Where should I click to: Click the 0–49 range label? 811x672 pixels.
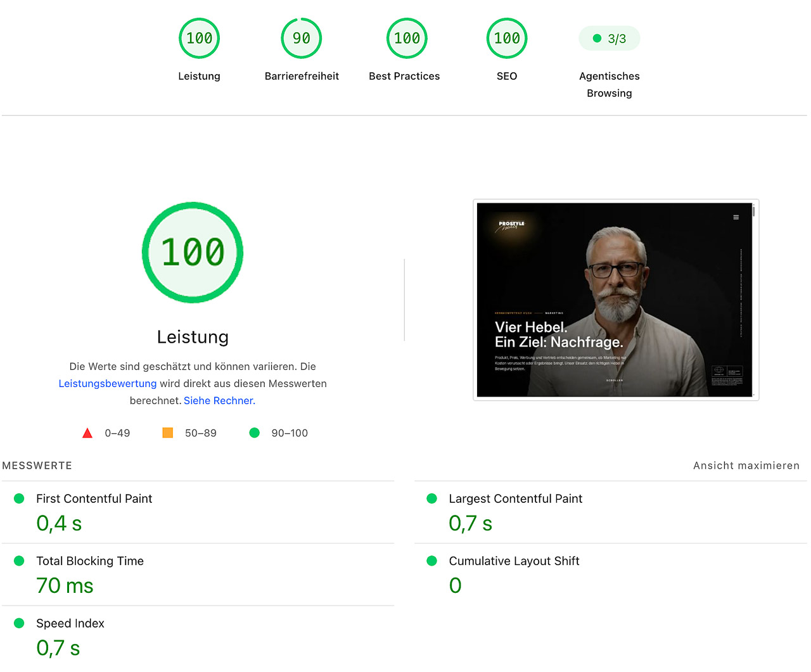point(117,433)
